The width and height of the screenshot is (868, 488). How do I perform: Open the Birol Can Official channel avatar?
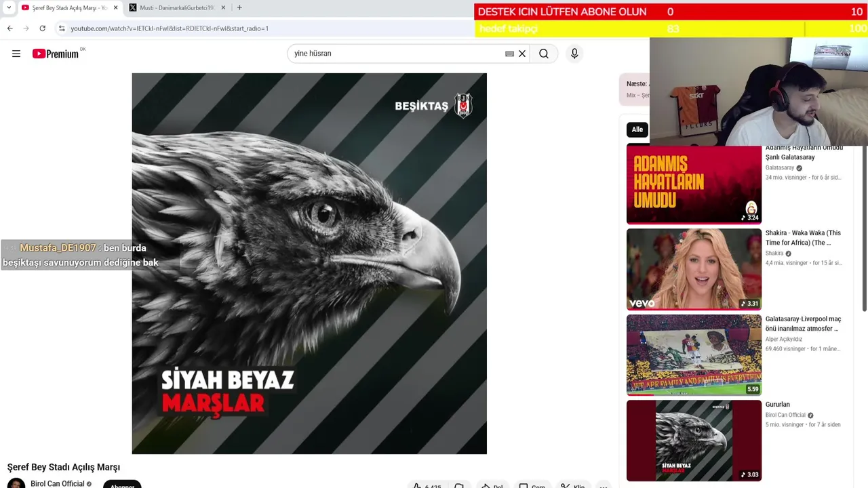point(16,483)
